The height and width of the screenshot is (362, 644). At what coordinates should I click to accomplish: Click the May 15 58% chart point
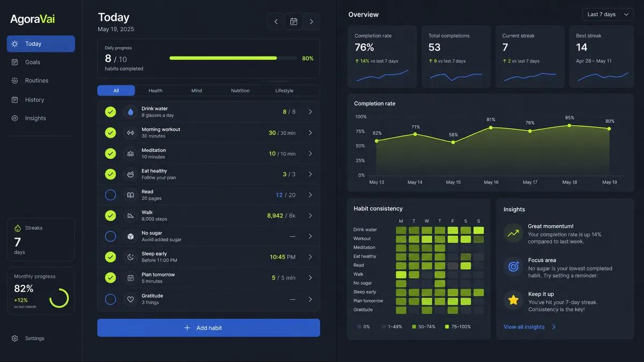[453, 142]
